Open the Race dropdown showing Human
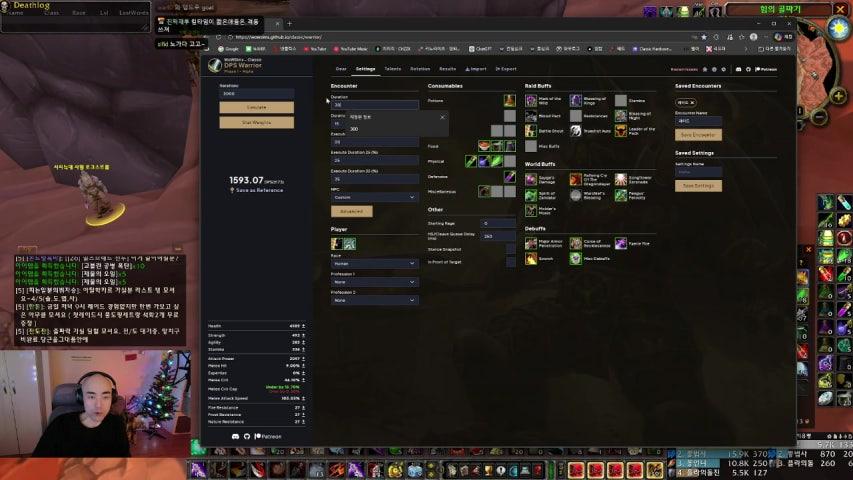Screen dimensions: 853x480 click(x=374, y=265)
